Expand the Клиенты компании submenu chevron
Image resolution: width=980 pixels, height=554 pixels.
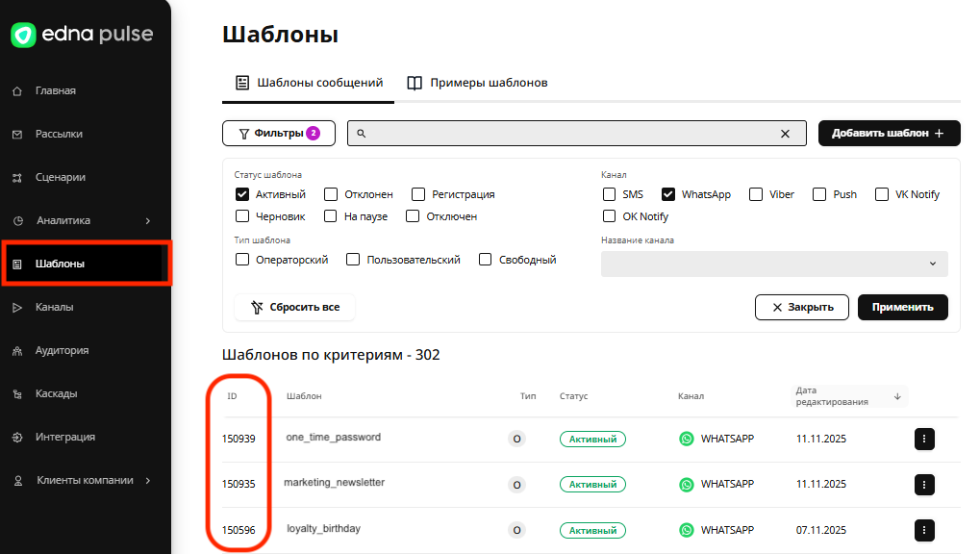(x=148, y=481)
